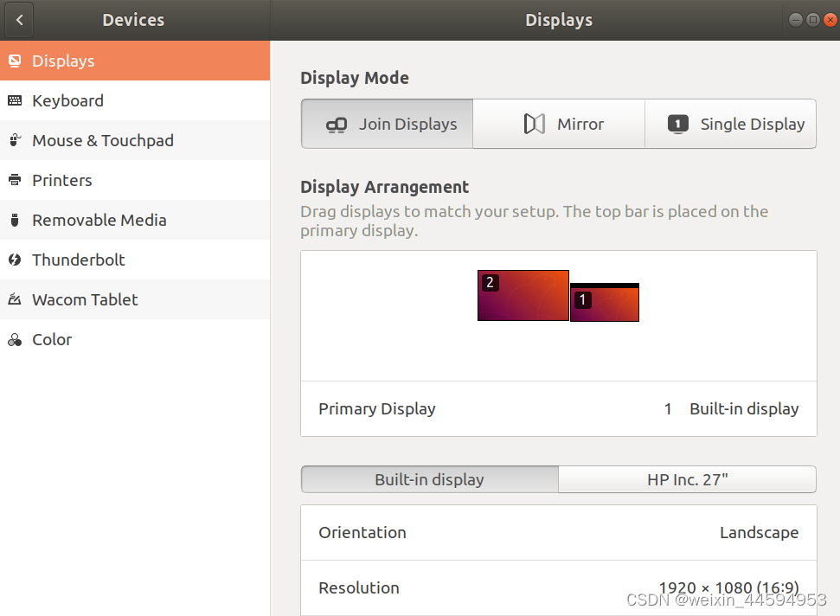This screenshot has width=840, height=616.
Task: Close the Displays settings window
Action: click(830, 20)
